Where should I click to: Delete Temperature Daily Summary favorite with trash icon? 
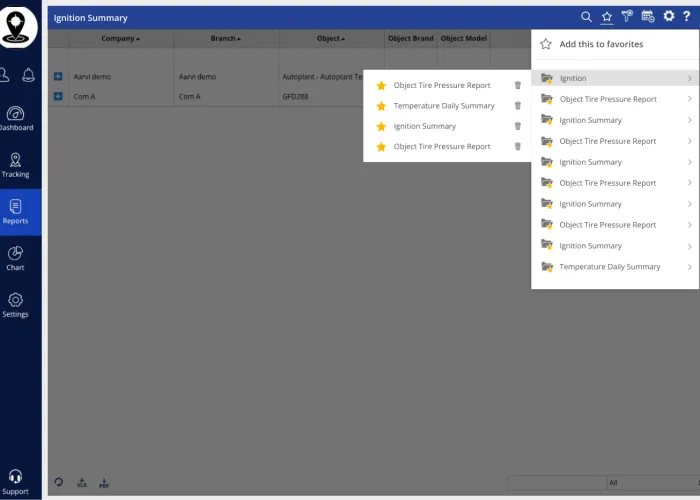click(x=517, y=106)
